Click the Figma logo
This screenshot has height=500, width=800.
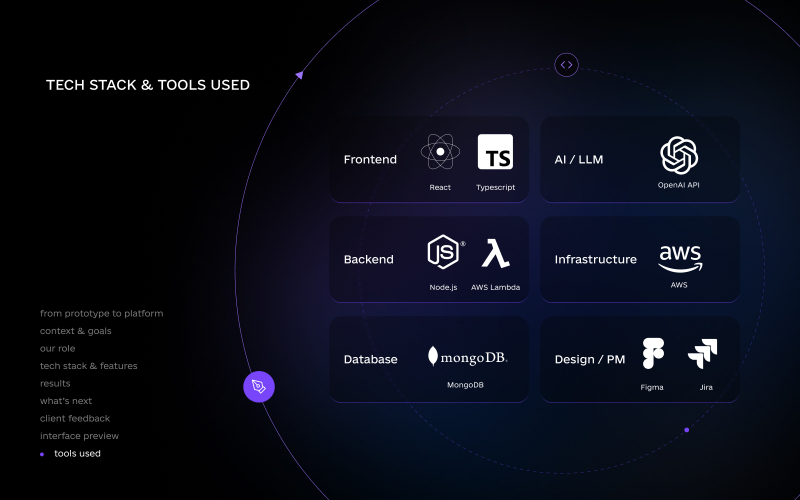click(x=653, y=353)
